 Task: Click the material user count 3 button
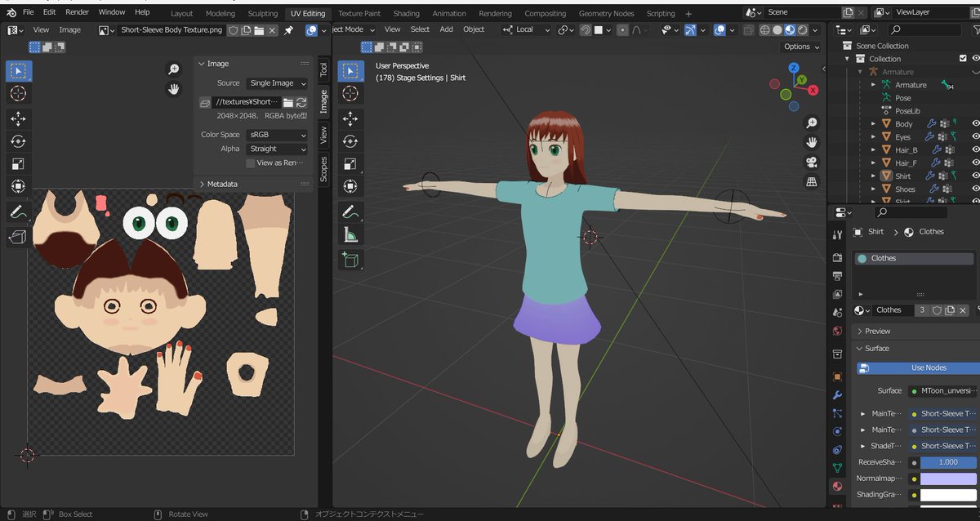(x=922, y=310)
